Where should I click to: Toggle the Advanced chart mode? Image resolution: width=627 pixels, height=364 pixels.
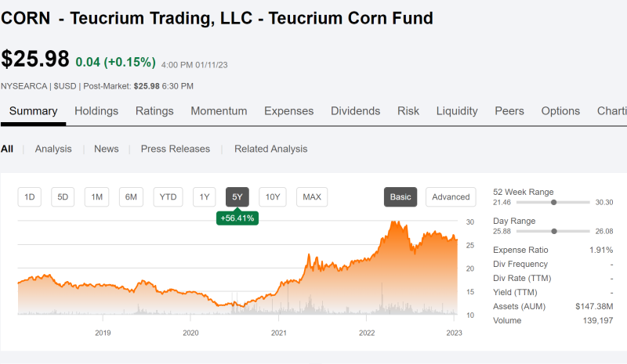pos(451,197)
